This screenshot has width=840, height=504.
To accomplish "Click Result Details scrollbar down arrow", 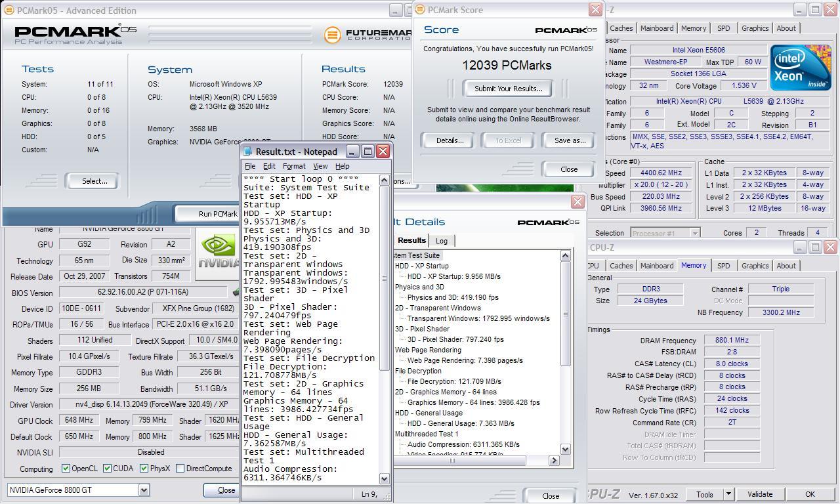I will point(566,450).
